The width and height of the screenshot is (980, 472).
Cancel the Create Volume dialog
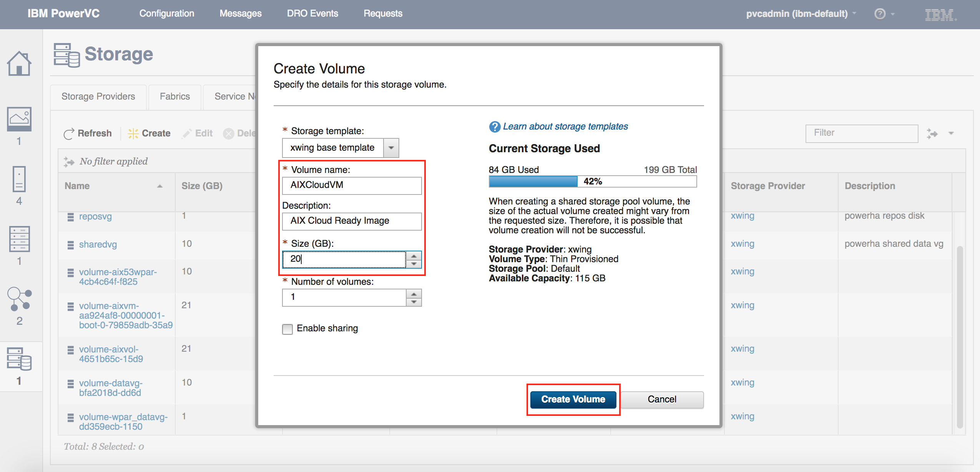click(x=662, y=400)
